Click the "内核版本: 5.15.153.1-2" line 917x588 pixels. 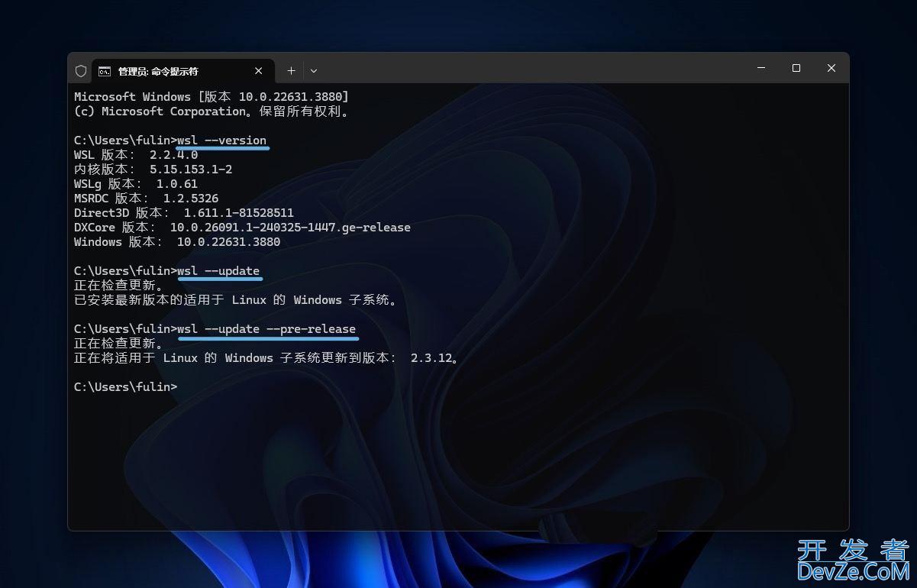153,170
